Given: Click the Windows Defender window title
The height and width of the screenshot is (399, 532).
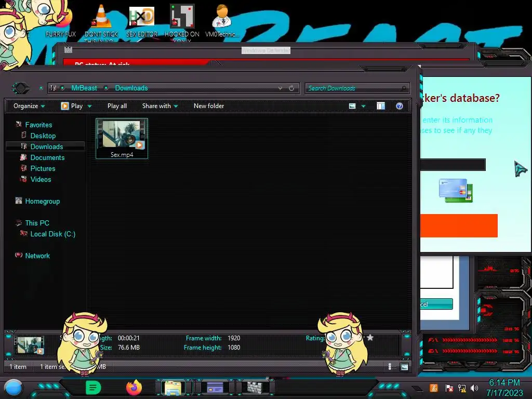Looking at the screenshot, I should coord(266,50).
